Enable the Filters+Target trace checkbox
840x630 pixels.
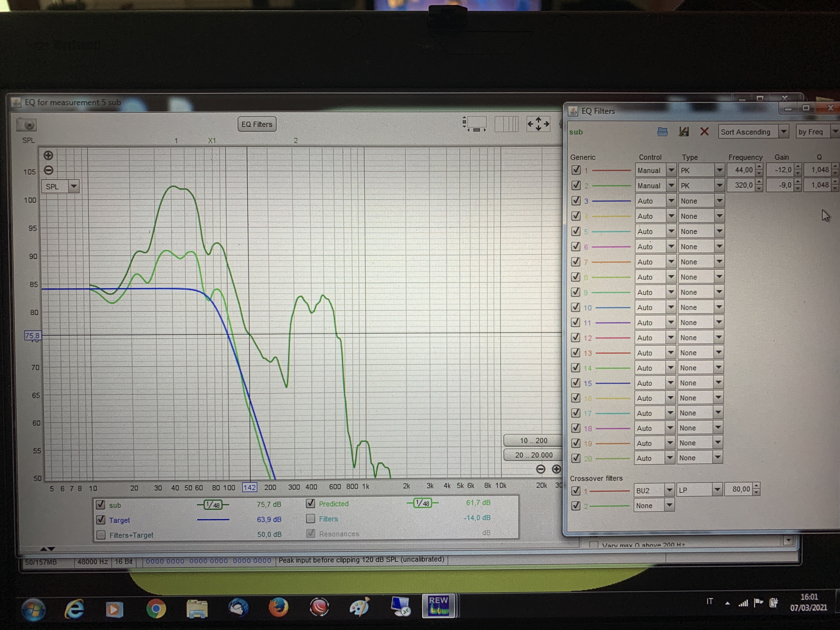[101, 535]
